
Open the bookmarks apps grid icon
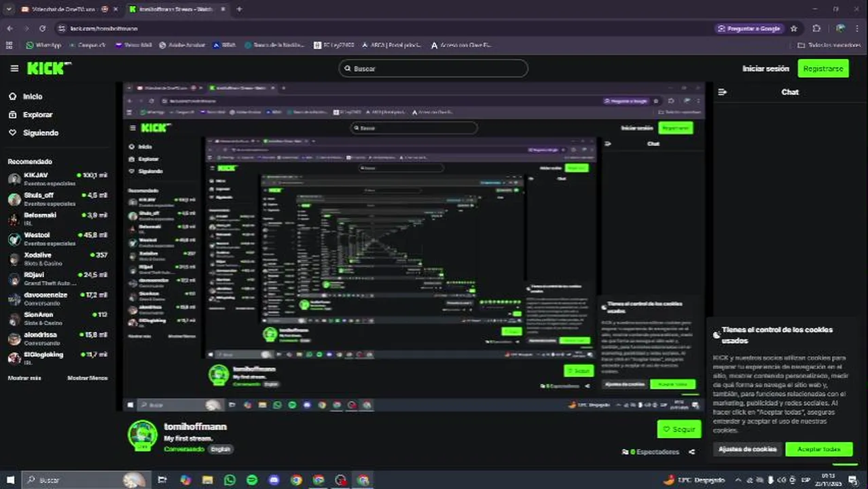[9, 46]
